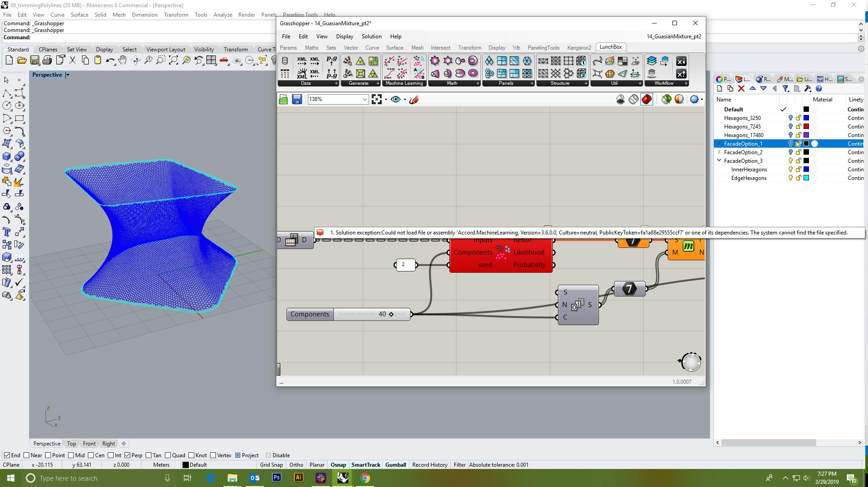Open the Intersect menu in Grasshopper
Image resolution: width=868 pixels, height=487 pixels.
click(x=441, y=47)
